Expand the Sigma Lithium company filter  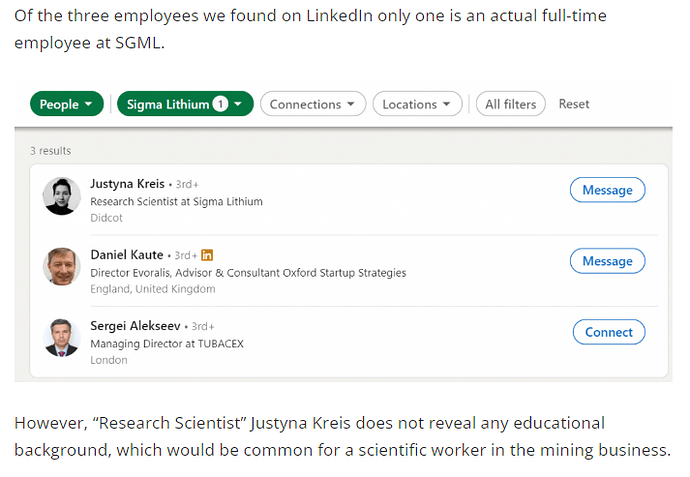185,104
